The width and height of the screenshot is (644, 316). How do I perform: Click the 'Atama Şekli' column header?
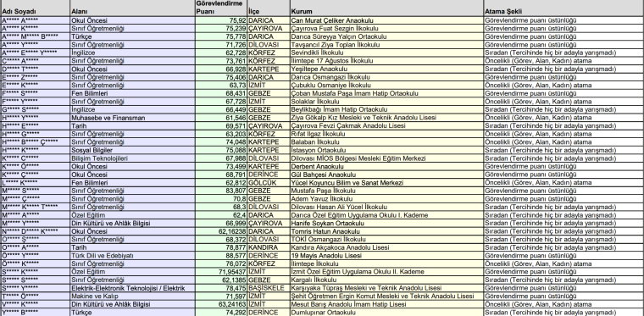click(x=563, y=8)
